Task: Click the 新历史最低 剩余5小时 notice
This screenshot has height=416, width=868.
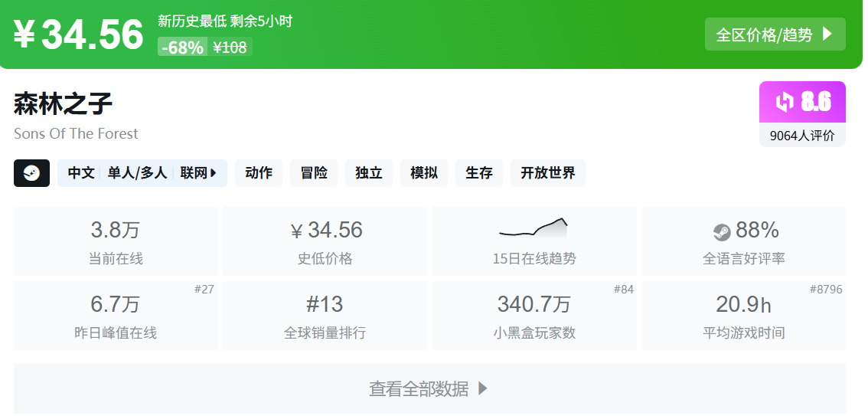Action: click(225, 21)
